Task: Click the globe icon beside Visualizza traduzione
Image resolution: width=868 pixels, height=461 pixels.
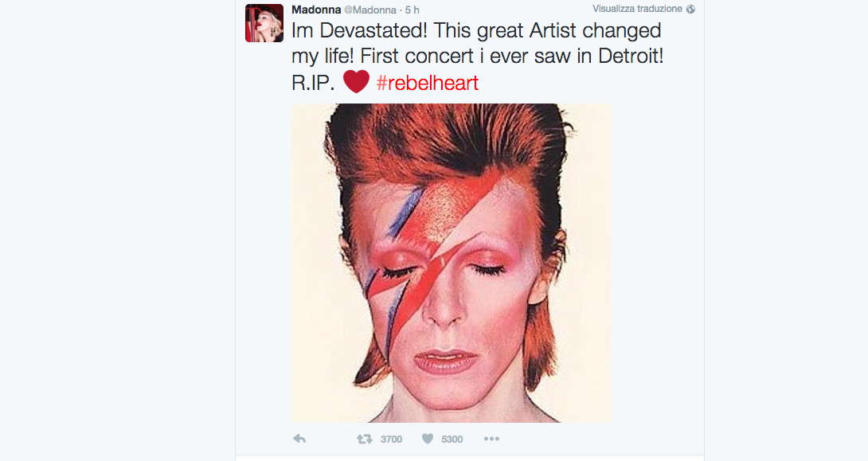Action: pos(690,9)
